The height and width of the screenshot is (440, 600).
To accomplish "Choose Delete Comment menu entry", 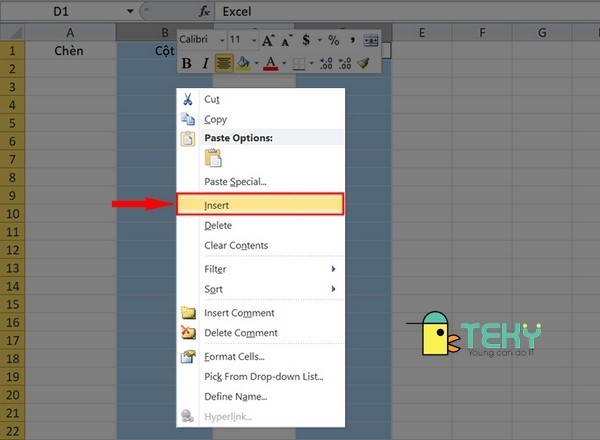I will (x=261, y=333).
